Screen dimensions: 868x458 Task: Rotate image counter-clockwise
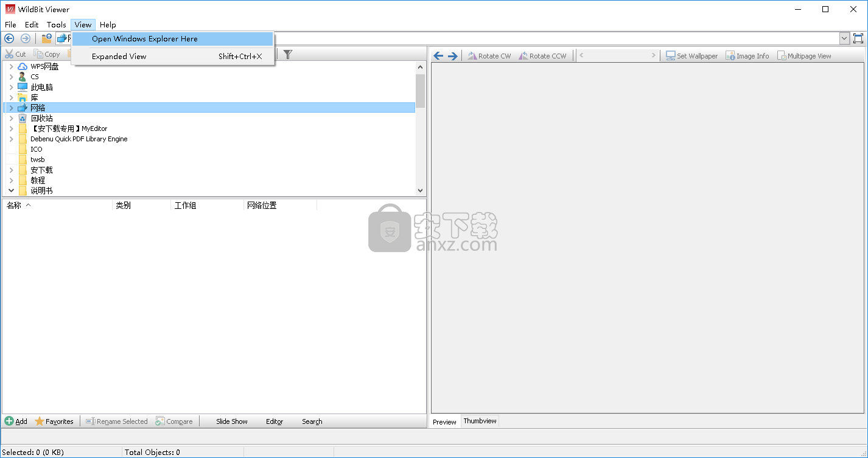(542, 56)
